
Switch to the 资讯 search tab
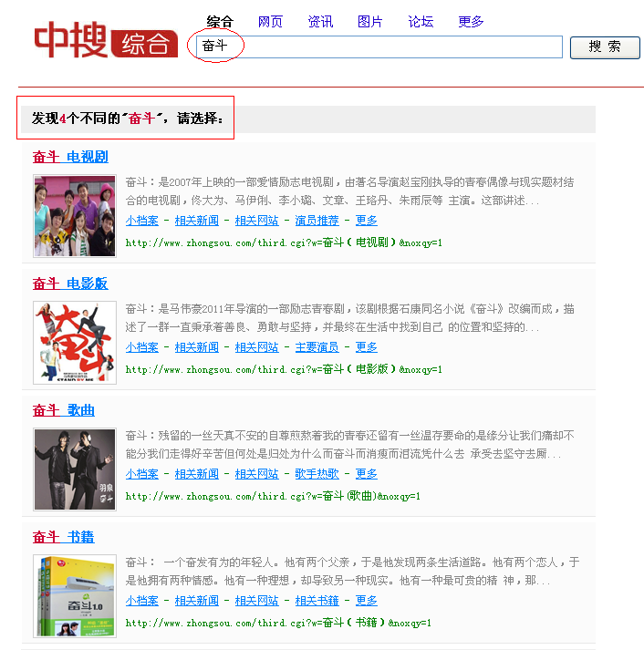(x=320, y=21)
